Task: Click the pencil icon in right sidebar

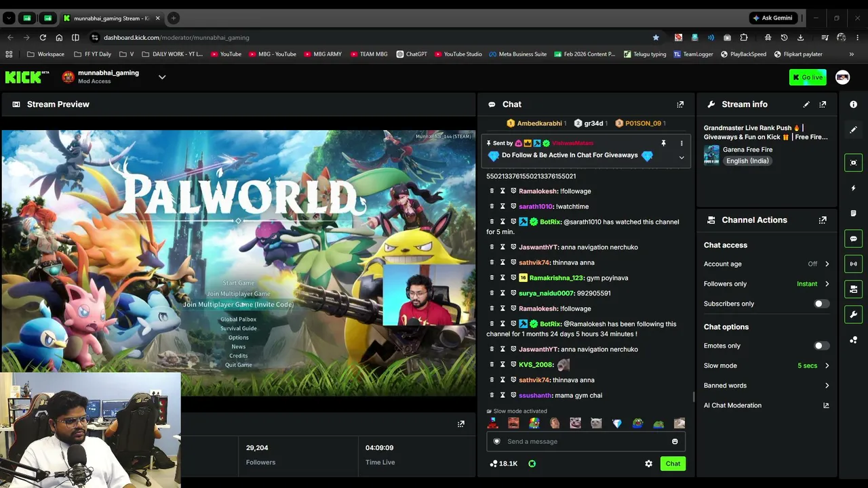Action: [854, 129]
